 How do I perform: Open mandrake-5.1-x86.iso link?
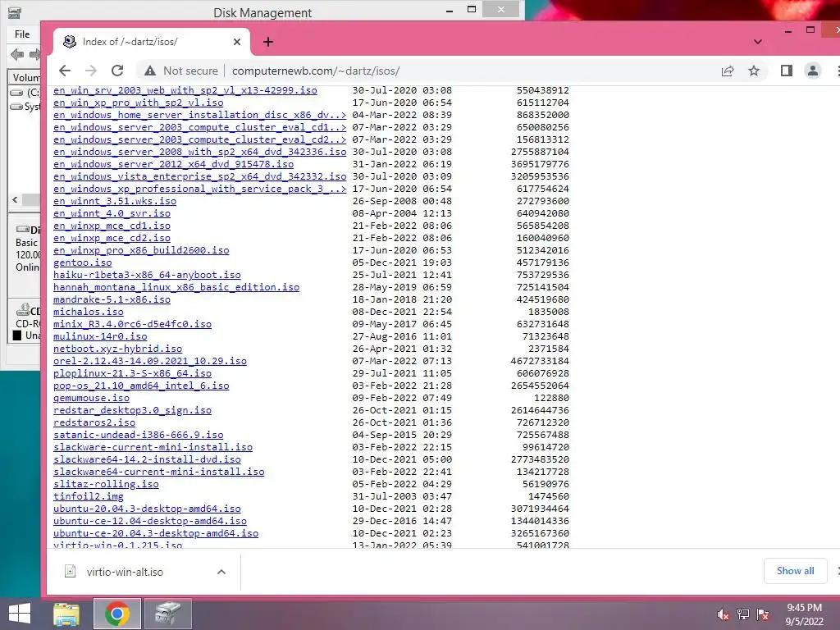[112, 299]
